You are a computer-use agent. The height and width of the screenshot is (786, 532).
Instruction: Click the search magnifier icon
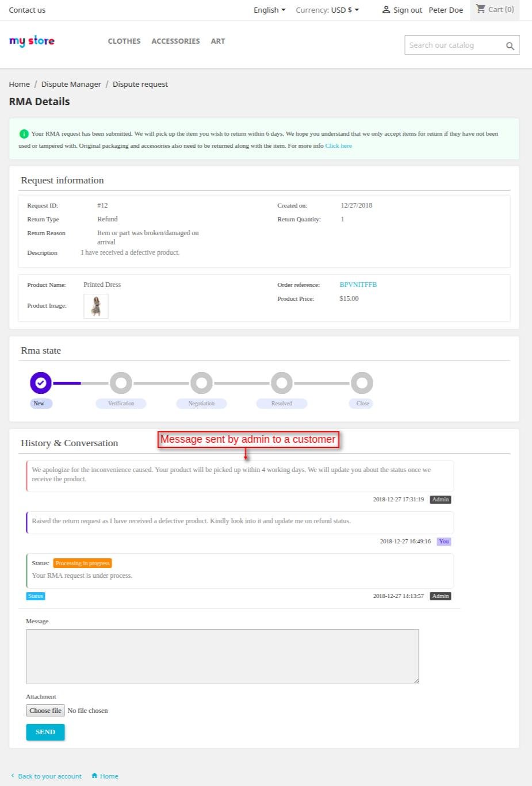tap(510, 46)
